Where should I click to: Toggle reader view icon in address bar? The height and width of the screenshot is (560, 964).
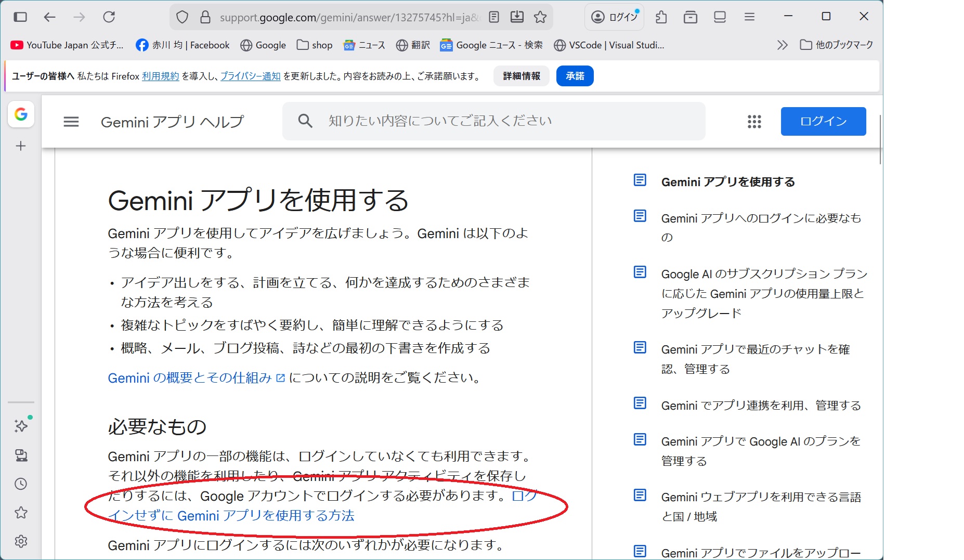tap(494, 17)
